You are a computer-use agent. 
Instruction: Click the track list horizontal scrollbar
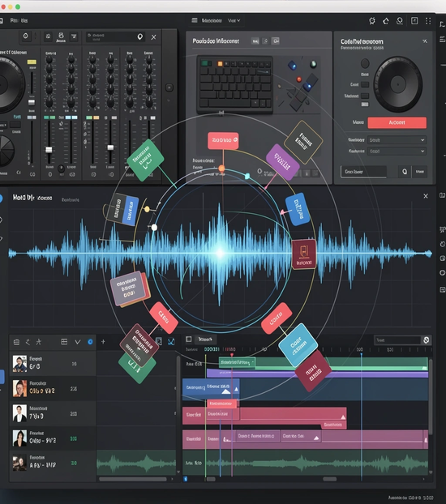[133, 479]
